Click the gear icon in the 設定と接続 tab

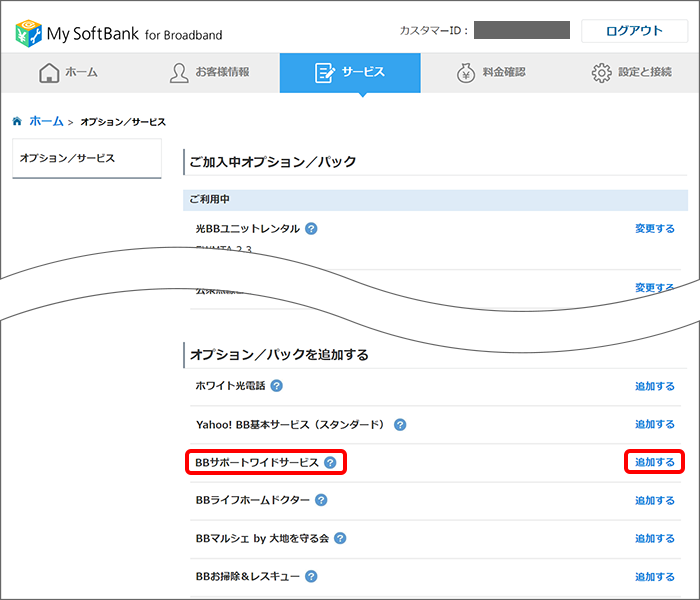(x=601, y=73)
